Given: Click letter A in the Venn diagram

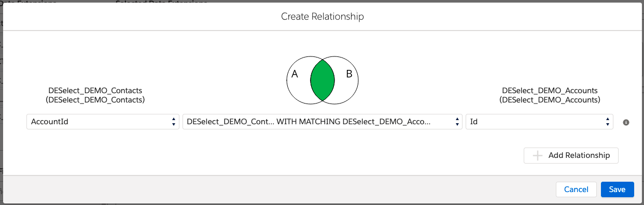Looking at the screenshot, I should click(295, 74).
